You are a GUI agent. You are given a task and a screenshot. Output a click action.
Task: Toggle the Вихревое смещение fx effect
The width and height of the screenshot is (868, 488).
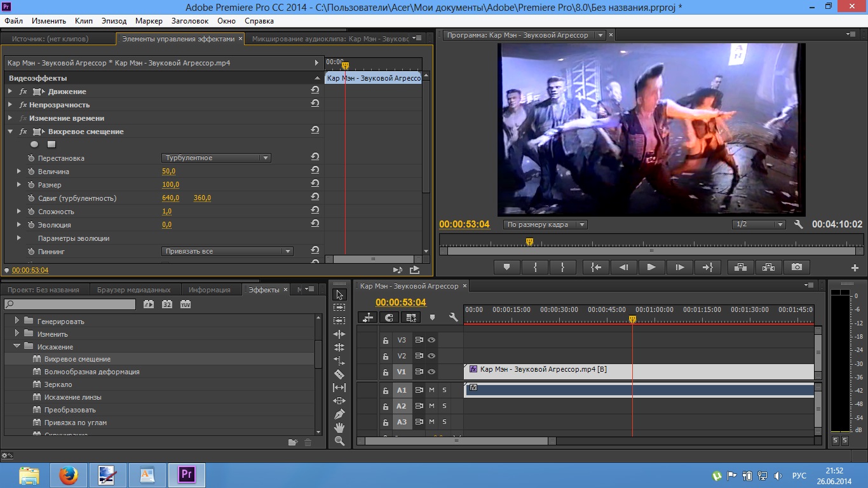point(24,132)
